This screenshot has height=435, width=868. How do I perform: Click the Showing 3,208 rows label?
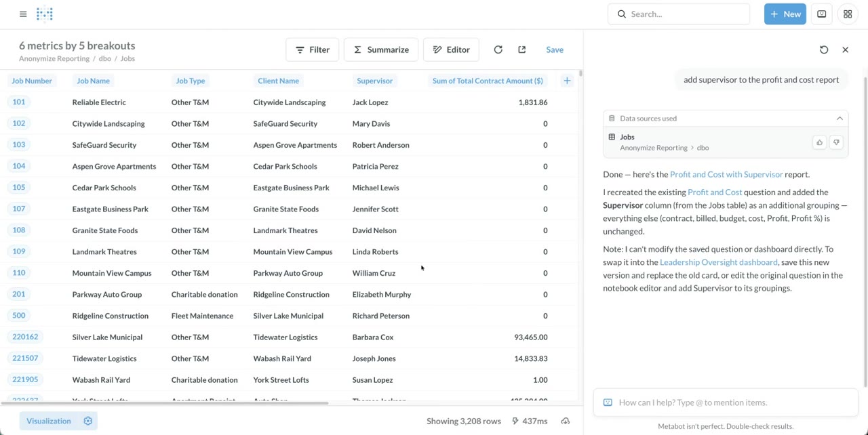pyautogui.click(x=464, y=421)
